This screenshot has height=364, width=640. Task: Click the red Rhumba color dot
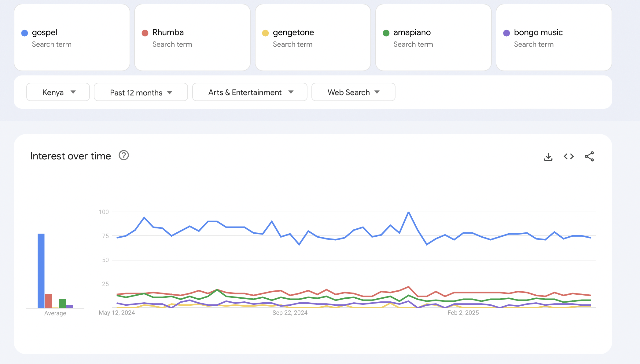point(145,33)
